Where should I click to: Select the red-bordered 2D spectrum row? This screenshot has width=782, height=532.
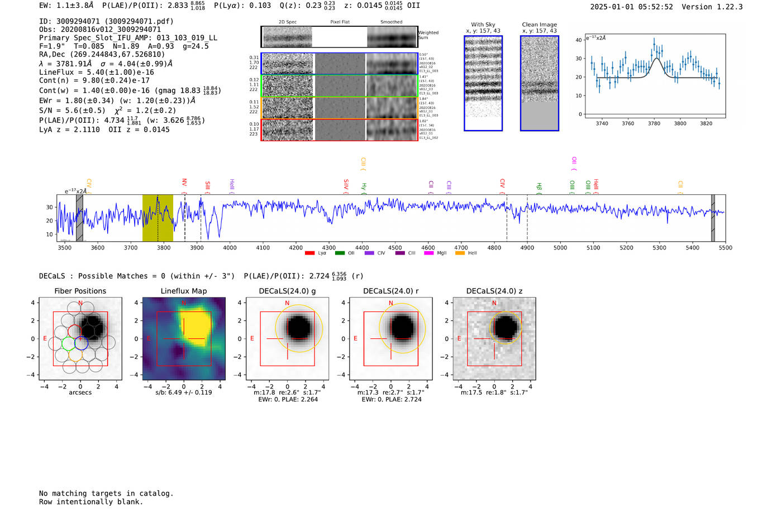[340, 130]
